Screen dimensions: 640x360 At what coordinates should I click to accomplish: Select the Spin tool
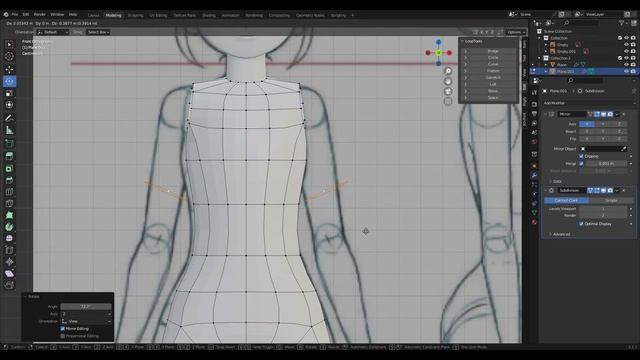(9, 227)
